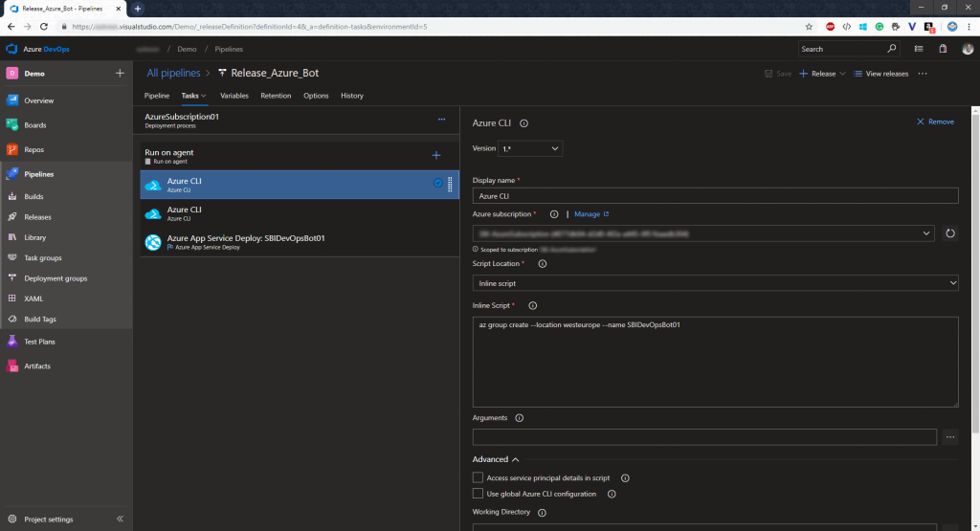Viewport: 980px width, 531px height.
Task: Open the more actions ellipsis near View releases
Action: 923,74
